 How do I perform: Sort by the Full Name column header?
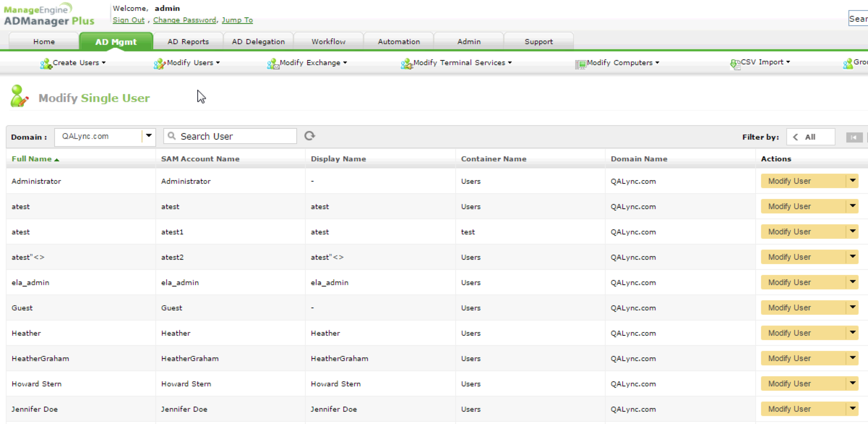(x=32, y=159)
